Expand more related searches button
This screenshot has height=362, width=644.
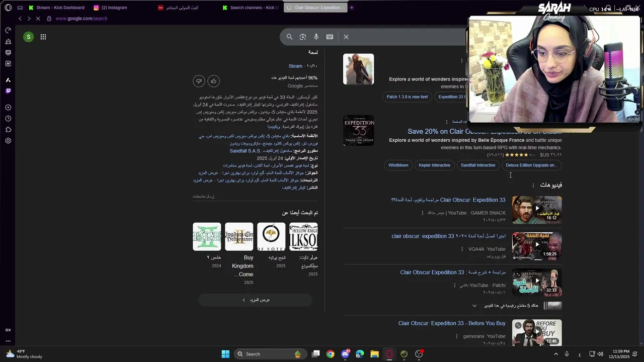point(255,300)
